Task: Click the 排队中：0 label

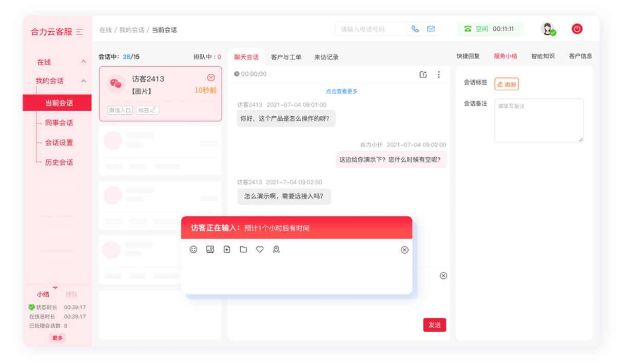Action: (207, 57)
